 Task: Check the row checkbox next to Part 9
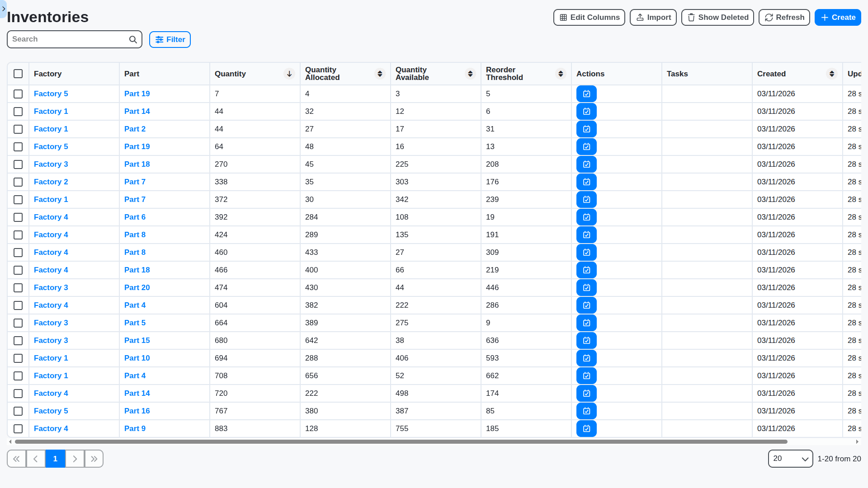[18, 428]
